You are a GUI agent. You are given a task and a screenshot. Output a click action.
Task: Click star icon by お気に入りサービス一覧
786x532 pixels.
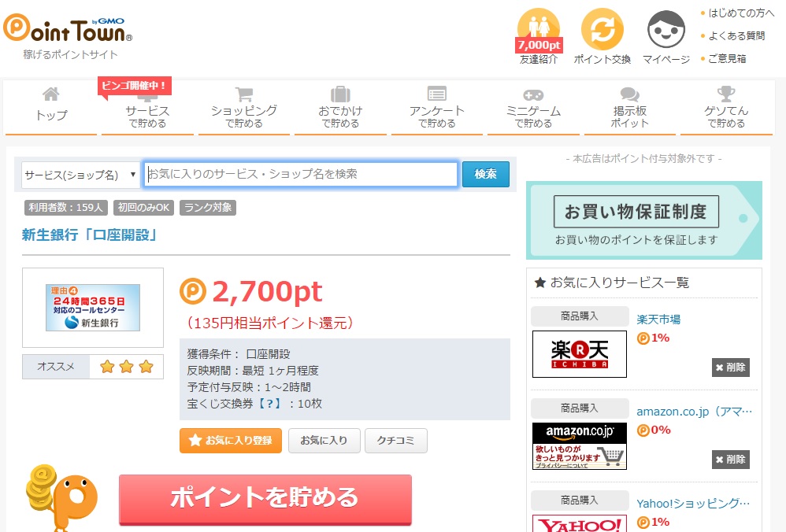pyautogui.click(x=539, y=283)
